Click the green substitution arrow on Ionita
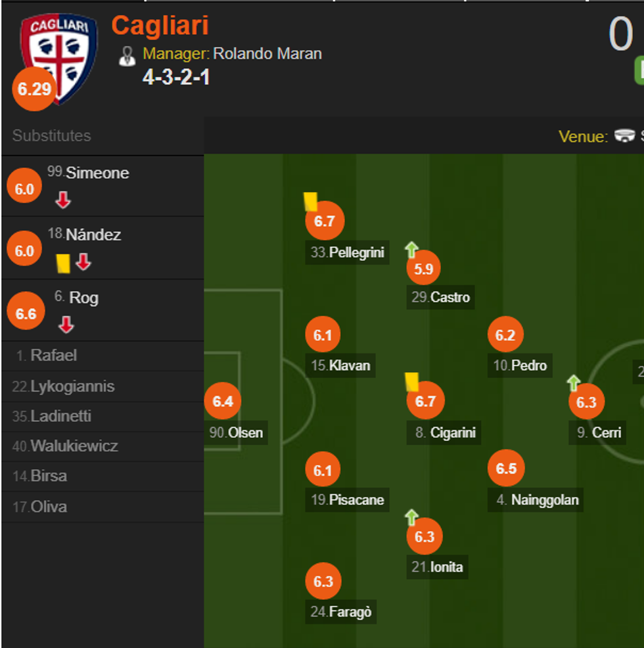The width and height of the screenshot is (644, 648). tap(411, 517)
